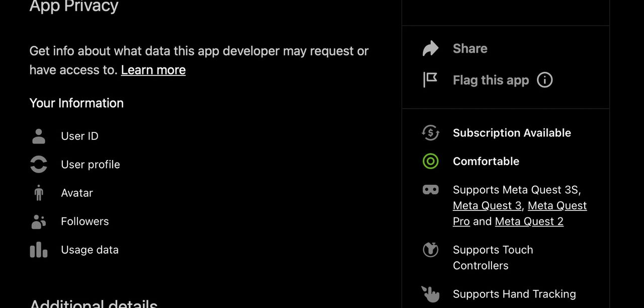Click the green Comfortable rating icon

click(x=430, y=161)
